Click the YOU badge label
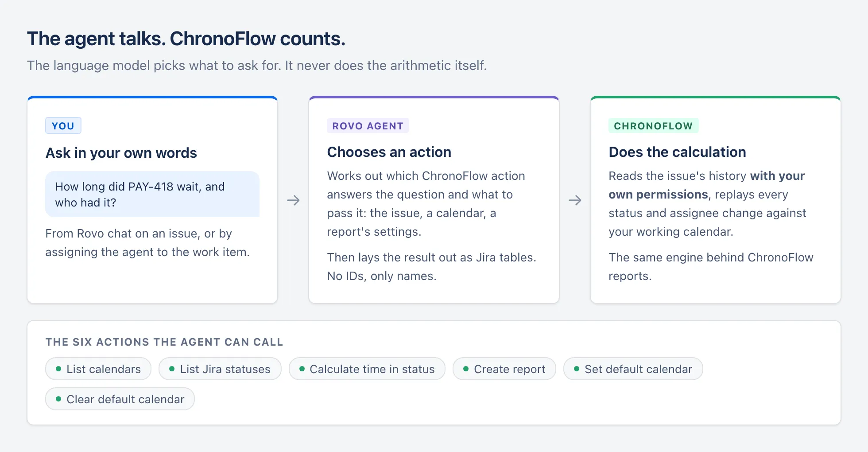 click(x=63, y=126)
